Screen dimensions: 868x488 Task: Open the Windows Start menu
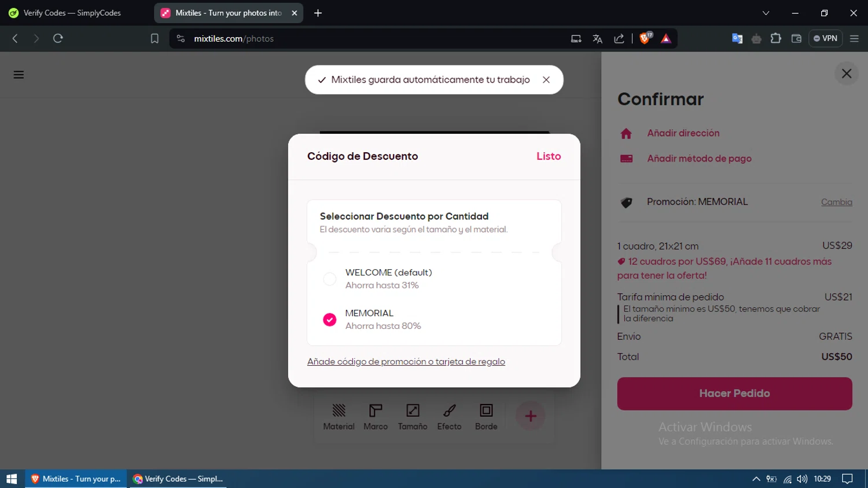point(12,479)
